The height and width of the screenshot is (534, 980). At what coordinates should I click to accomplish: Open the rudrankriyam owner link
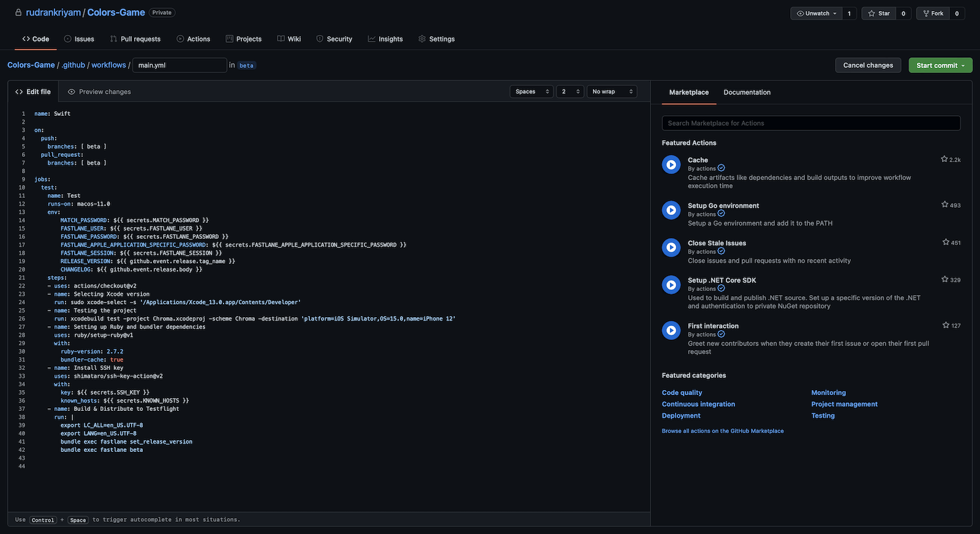point(53,12)
